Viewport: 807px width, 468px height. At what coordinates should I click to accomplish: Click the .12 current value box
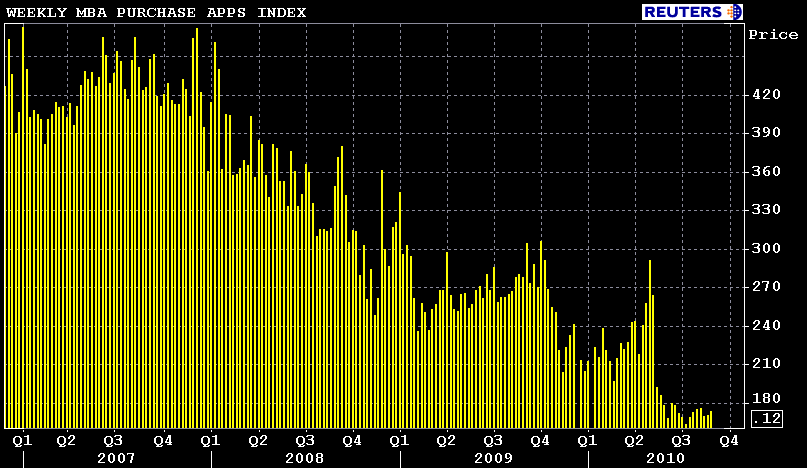tap(766, 418)
